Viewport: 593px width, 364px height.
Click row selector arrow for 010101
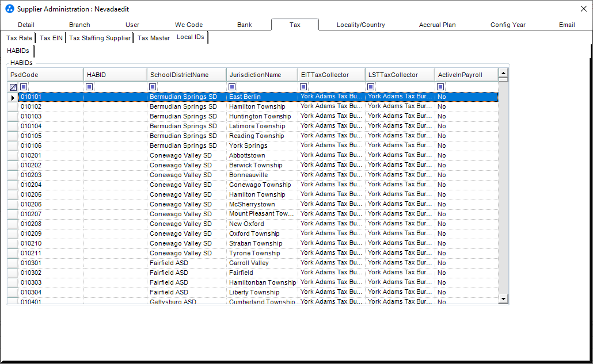(x=13, y=98)
